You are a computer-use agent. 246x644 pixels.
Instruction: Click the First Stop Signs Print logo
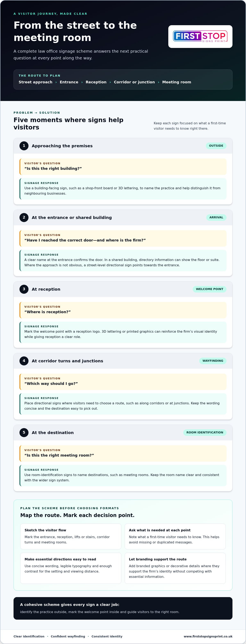[200, 36]
